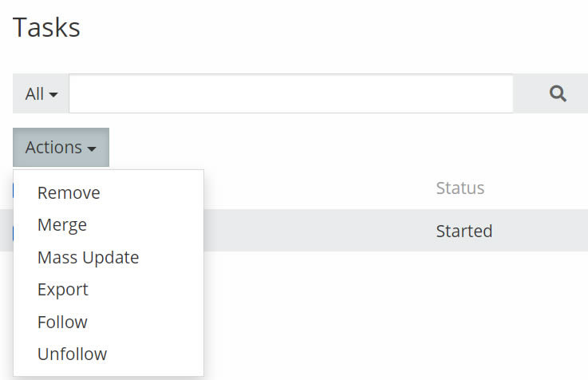Click the Tasks page heading

pos(46,28)
